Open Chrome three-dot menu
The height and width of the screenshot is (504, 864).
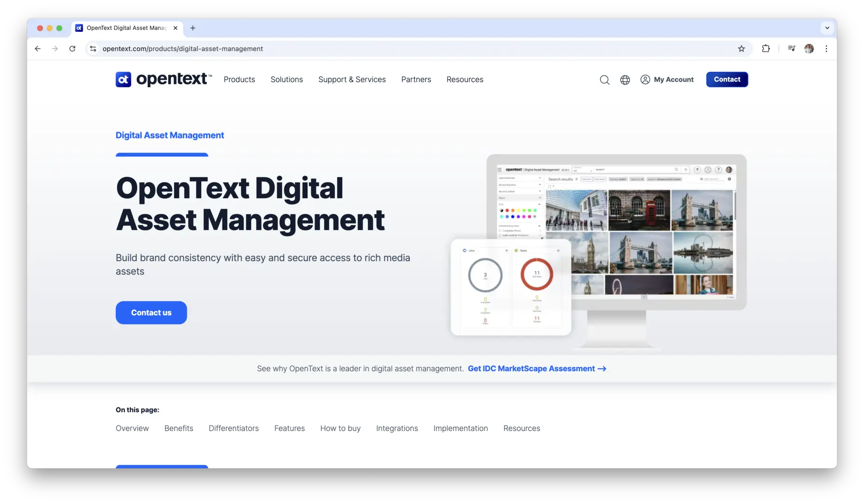point(826,49)
